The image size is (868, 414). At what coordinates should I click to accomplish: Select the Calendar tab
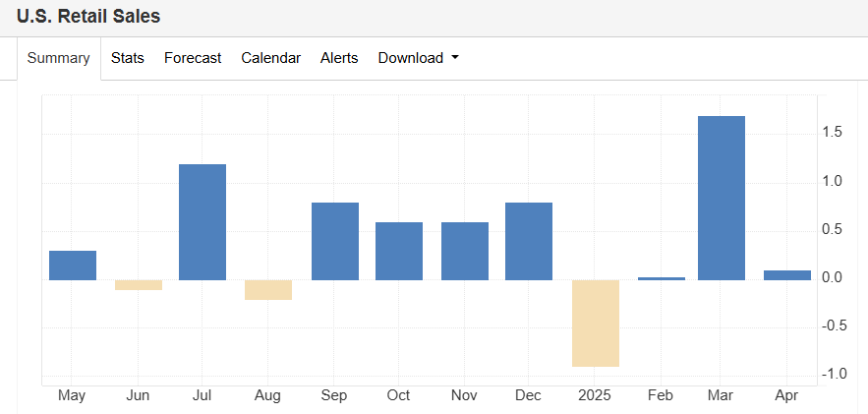click(x=270, y=58)
